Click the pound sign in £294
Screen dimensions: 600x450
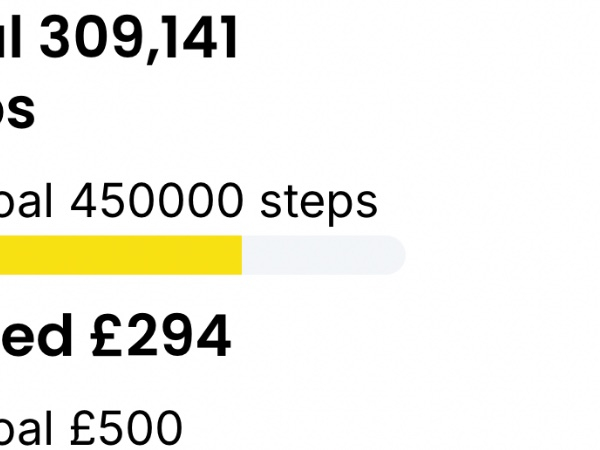coord(106,338)
